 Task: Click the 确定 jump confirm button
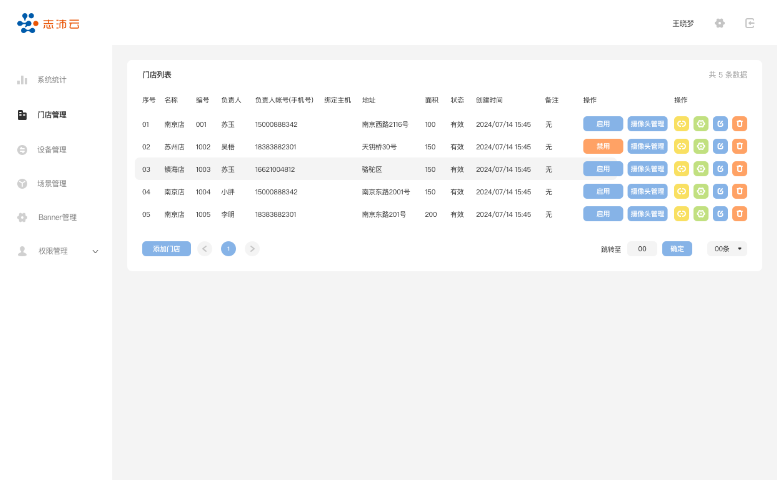[x=677, y=249]
